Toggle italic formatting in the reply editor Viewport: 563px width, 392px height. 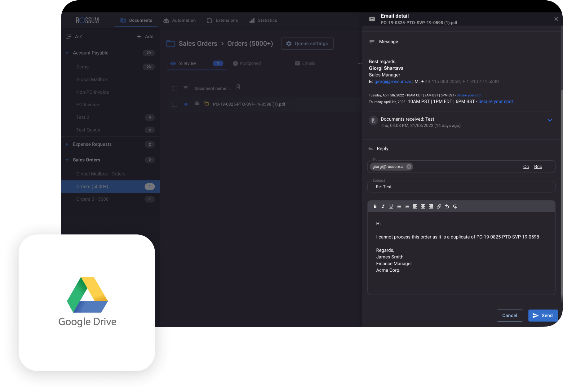pyautogui.click(x=383, y=207)
